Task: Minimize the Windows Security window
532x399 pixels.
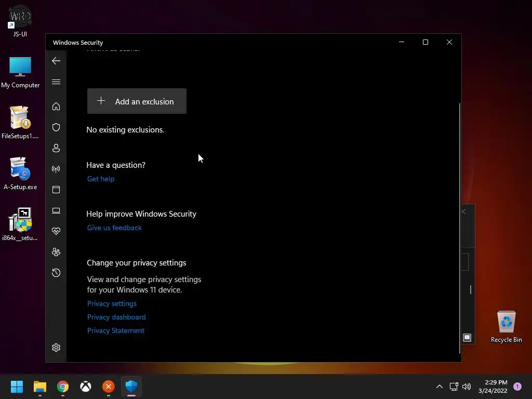Action: point(402,42)
